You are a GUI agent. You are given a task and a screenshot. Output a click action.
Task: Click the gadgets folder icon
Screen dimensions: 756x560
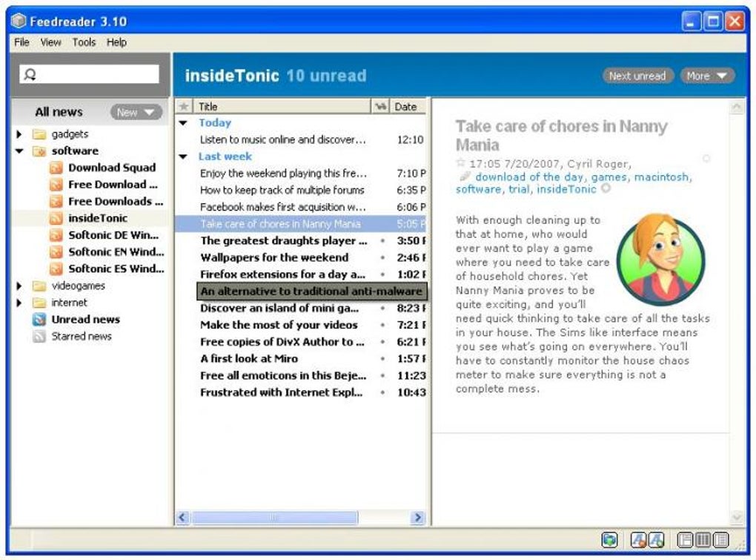[39, 134]
